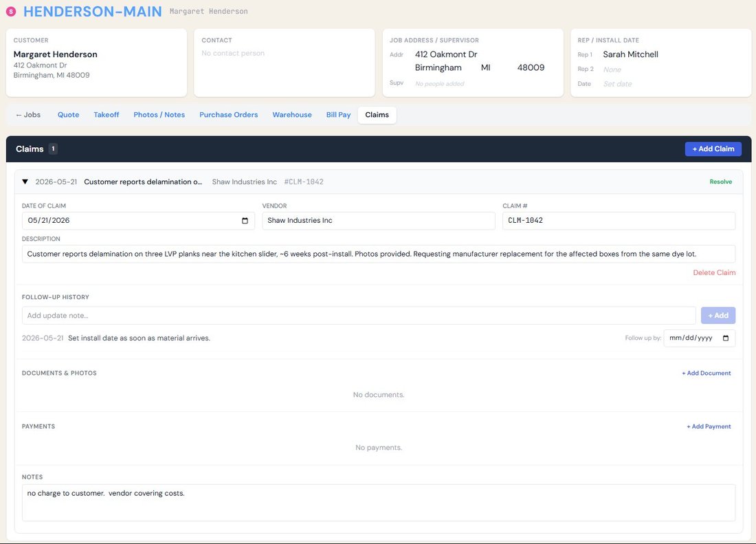
Task: Select the Claims tab
Action: tap(377, 115)
